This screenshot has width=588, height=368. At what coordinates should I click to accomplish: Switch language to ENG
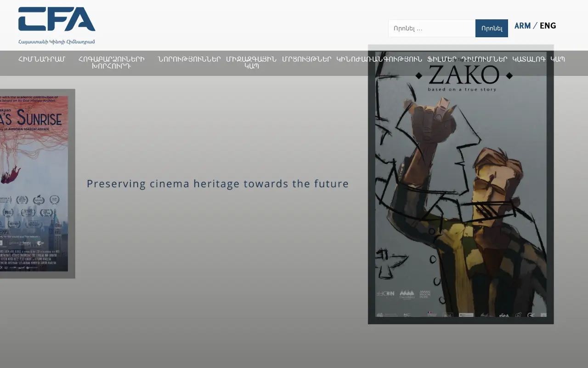[x=548, y=26]
